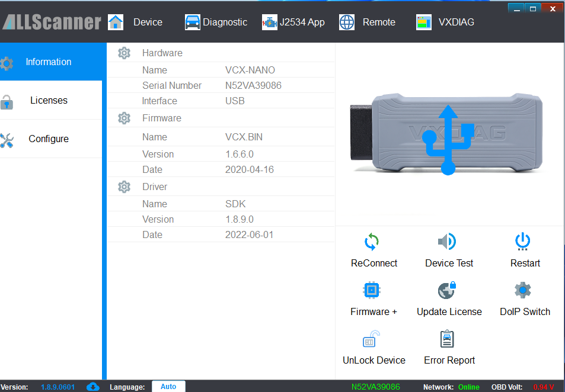565x392 pixels.
Task: Click the UnLock Device icon
Action: pyautogui.click(x=372, y=339)
